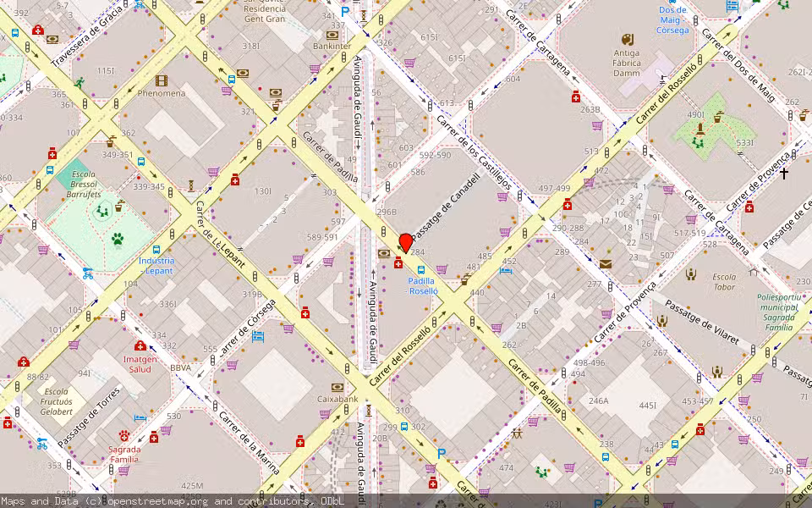Click the Bankinter label
The height and width of the screenshot is (508, 812).
[x=332, y=46]
